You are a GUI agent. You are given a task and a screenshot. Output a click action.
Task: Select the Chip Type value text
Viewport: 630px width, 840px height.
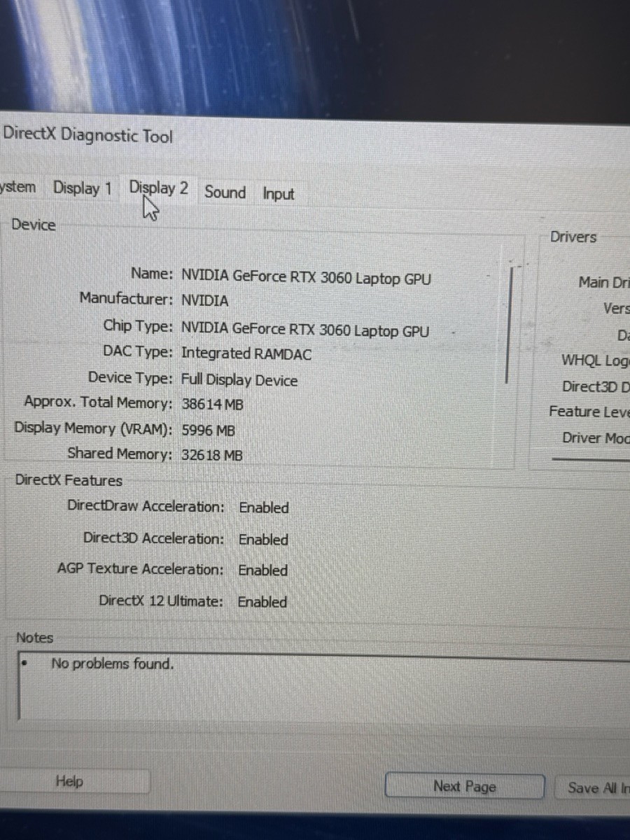[305, 329]
